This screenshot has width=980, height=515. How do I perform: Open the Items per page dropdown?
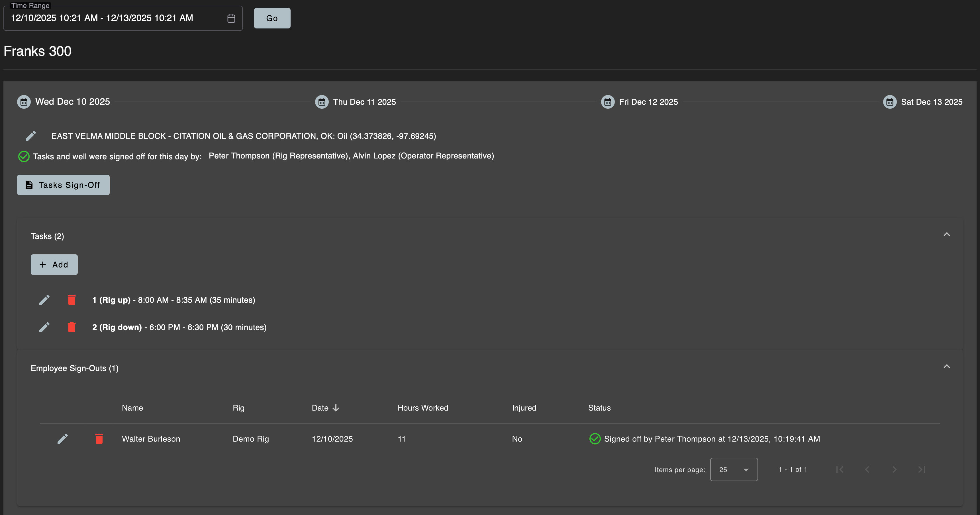(734, 470)
